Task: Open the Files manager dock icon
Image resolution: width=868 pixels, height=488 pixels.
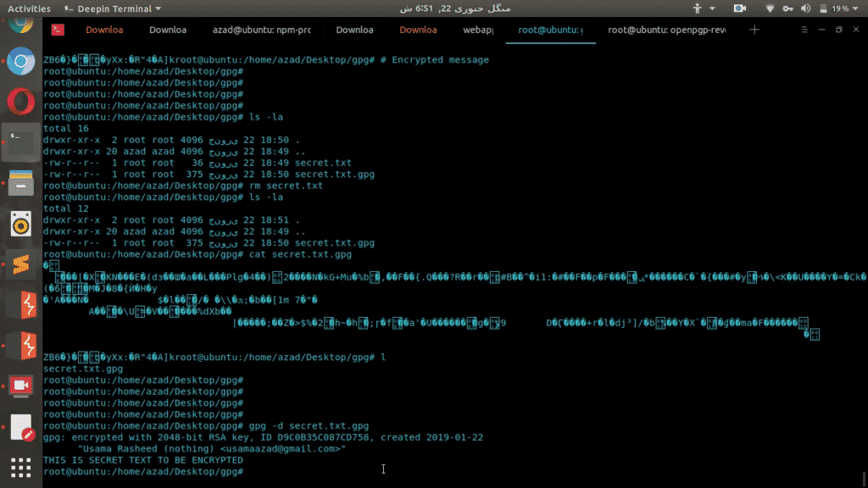Action: click(x=21, y=183)
